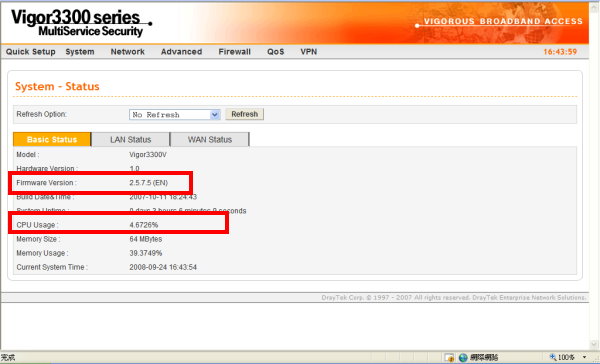The height and width of the screenshot is (364, 600).
Task: Open the Quick Setup menu
Action: coord(31,52)
